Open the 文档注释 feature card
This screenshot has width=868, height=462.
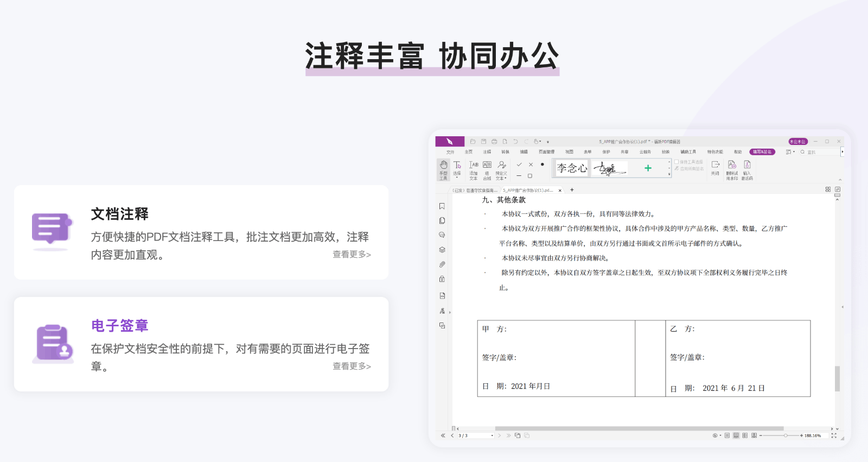201,232
